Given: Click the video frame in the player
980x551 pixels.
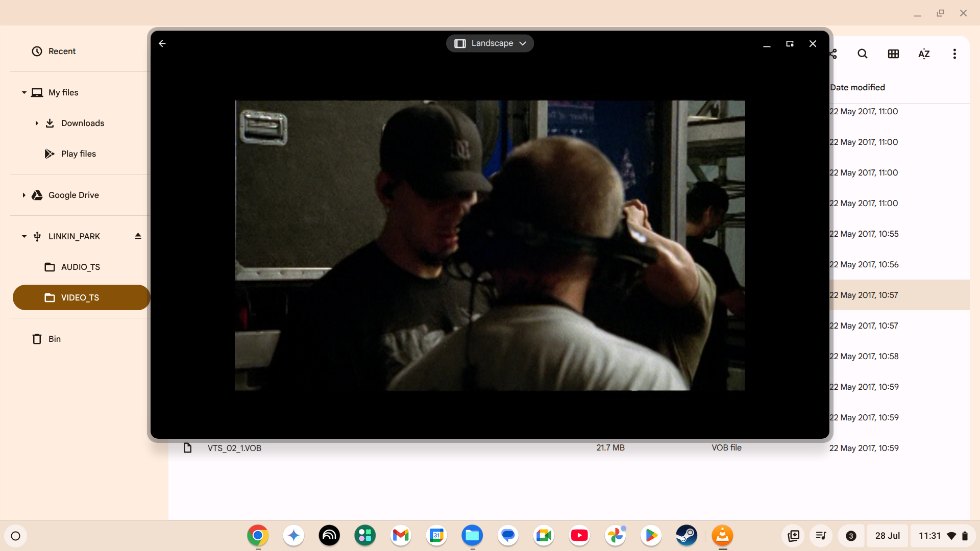Looking at the screenshot, I should coord(490,245).
